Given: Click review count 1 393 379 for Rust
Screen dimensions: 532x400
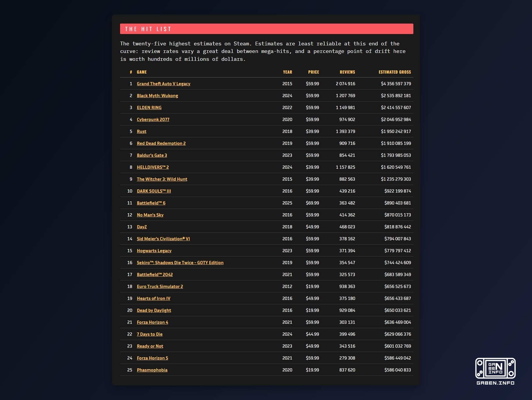Looking at the screenshot, I should pos(345,131).
